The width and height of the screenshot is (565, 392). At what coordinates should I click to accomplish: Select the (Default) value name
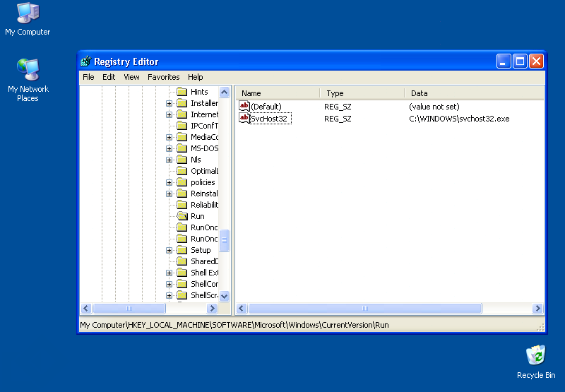coord(266,107)
